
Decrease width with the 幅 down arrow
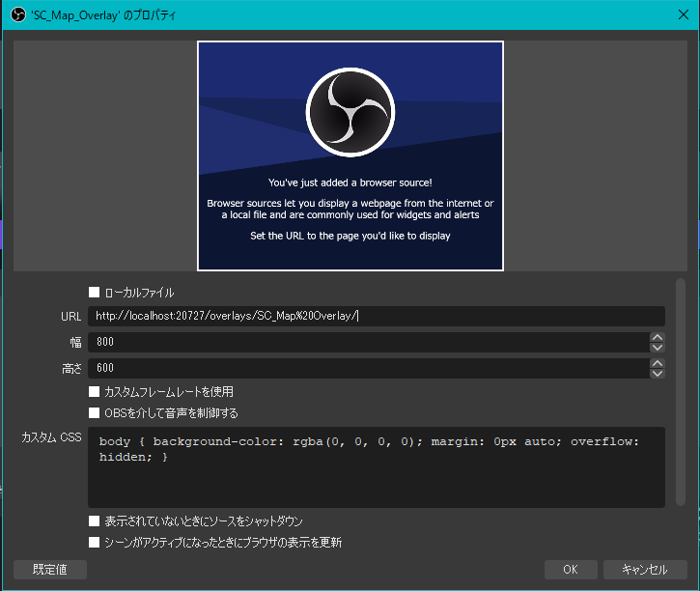click(658, 348)
